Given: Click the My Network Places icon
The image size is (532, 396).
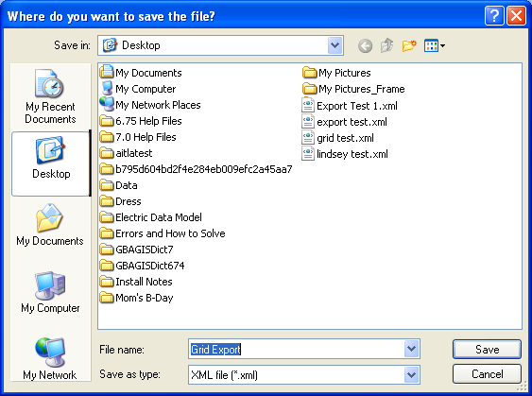Looking at the screenshot, I should click(107, 104).
